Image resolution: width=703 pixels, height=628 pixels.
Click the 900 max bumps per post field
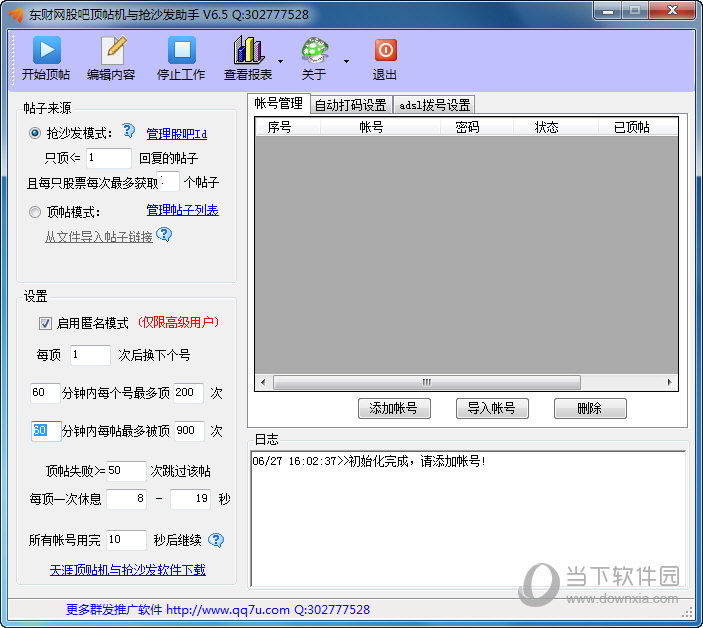pos(189,431)
